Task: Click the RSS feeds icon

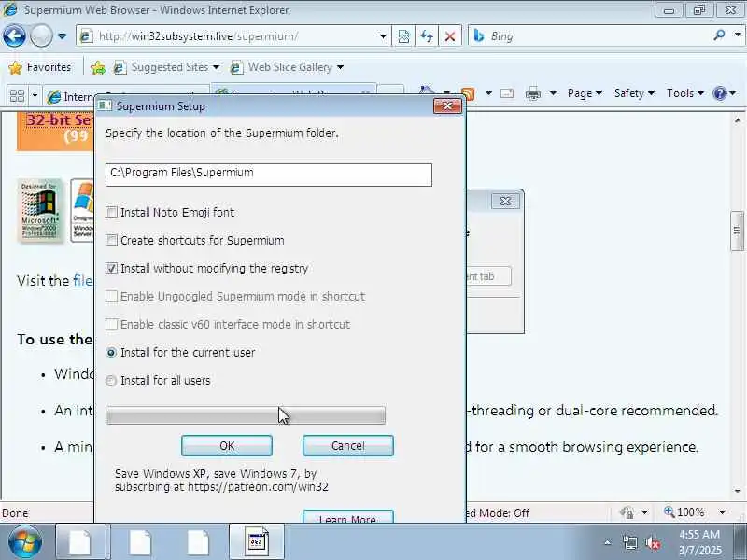Action: [469, 94]
